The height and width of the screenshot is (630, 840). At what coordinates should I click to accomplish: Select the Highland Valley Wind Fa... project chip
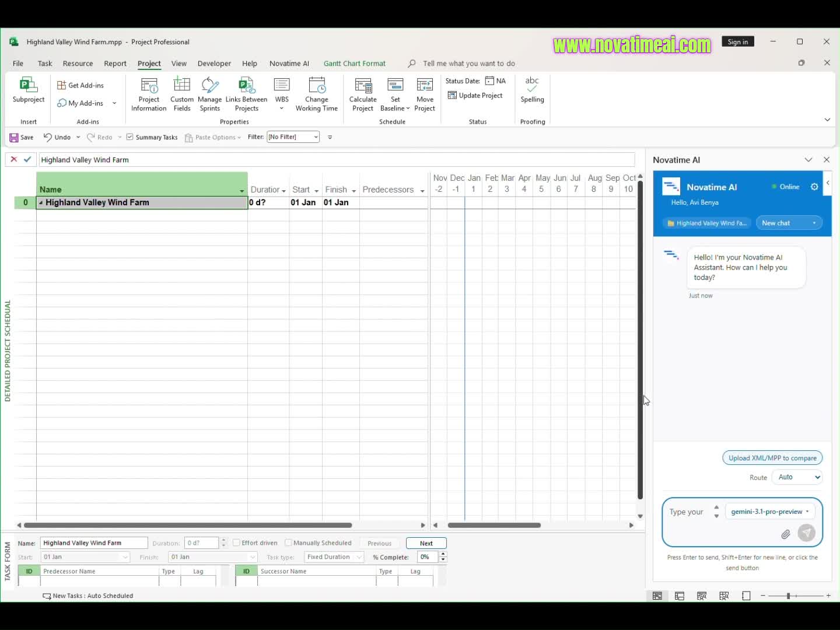(x=708, y=223)
